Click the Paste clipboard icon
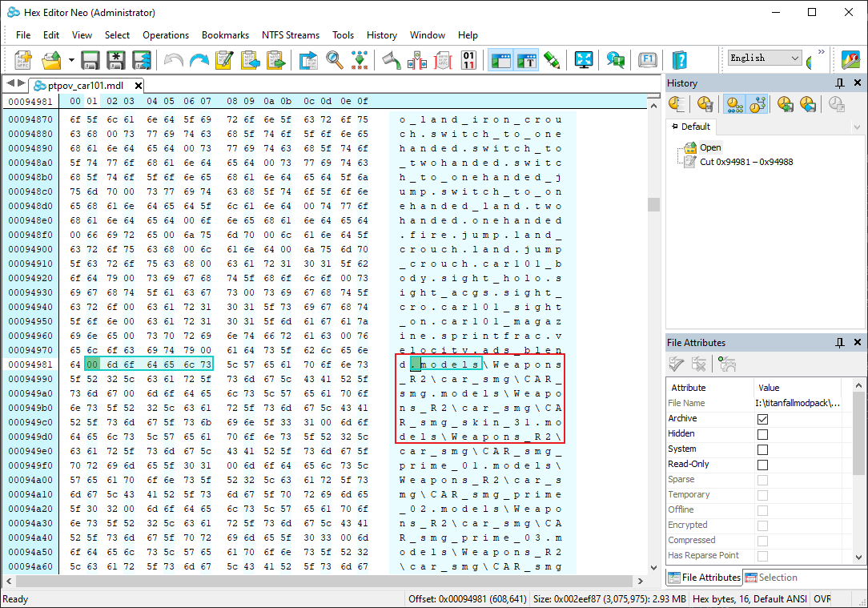Screen dimensions: 868x608 coord(275,60)
